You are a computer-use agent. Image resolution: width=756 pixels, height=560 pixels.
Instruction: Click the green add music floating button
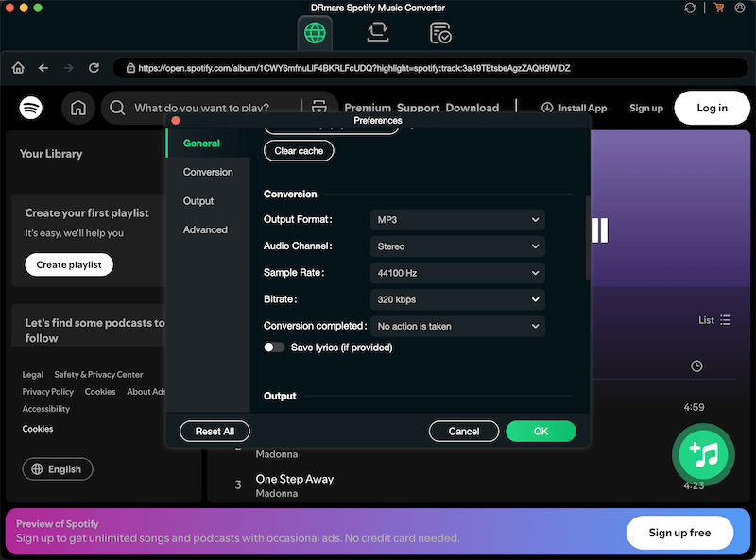point(703,454)
